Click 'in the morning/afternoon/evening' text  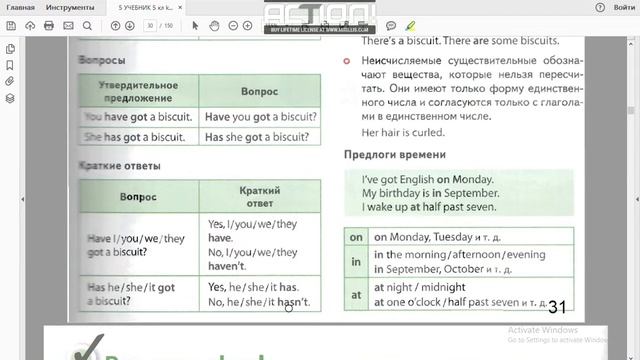coord(460,255)
